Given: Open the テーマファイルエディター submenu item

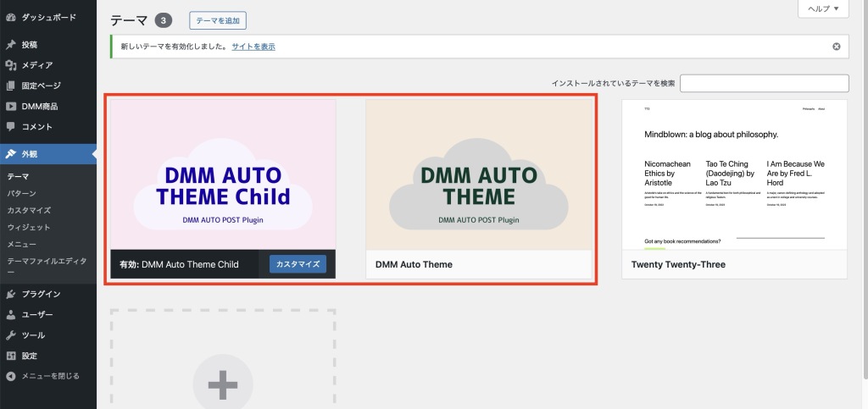Looking at the screenshot, I should [x=47, y=267].
